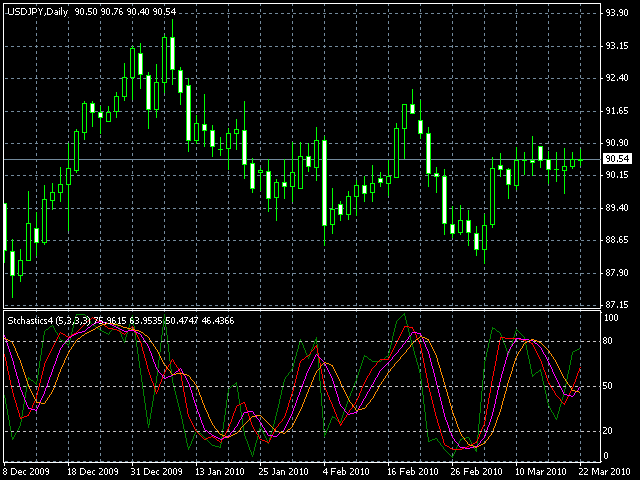The height and width of the screenshot is (480, 640).
Task: Click the 92.40 price axis label
Action: [x=617, y=78]
